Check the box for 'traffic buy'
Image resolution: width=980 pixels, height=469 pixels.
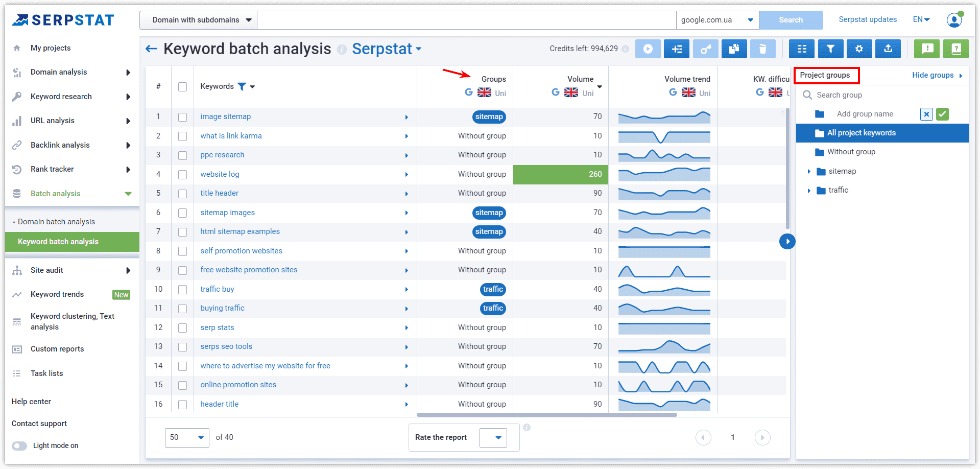182,290
